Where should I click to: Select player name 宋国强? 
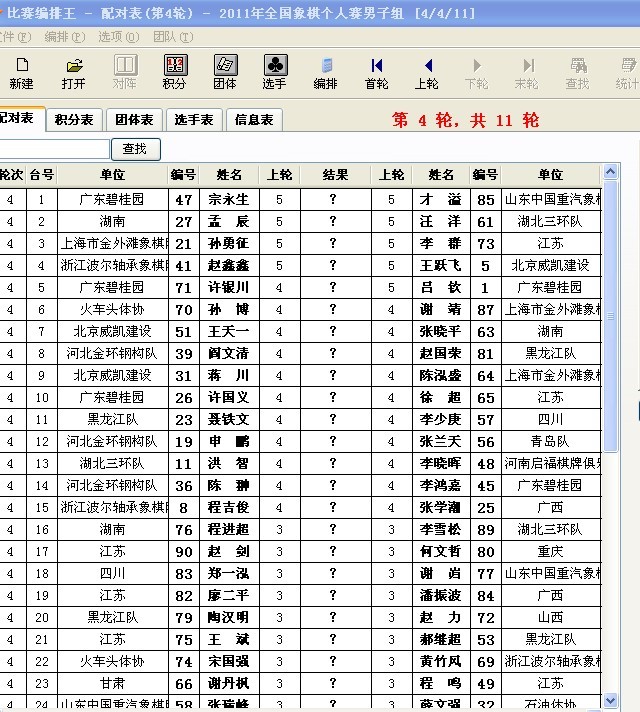[x=229, y=662]
